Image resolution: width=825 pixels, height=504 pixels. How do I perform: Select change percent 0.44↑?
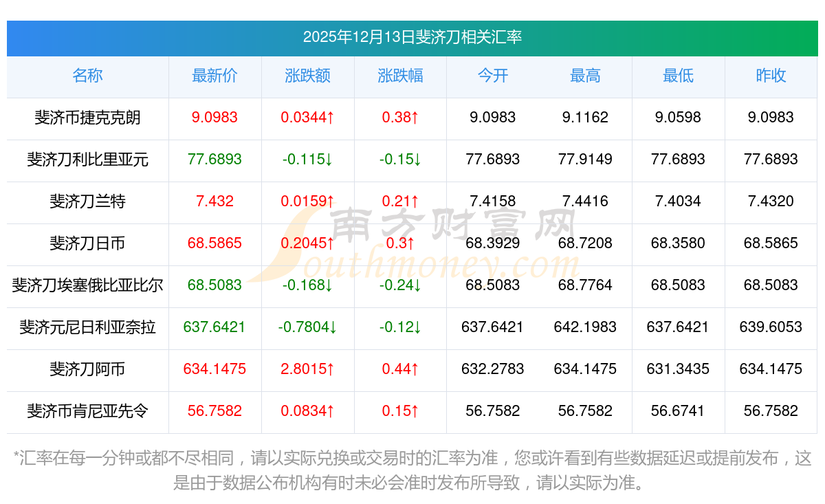(400, 369)
